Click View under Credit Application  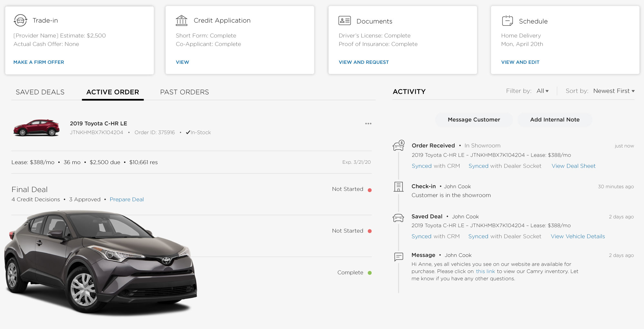(183, 62)
